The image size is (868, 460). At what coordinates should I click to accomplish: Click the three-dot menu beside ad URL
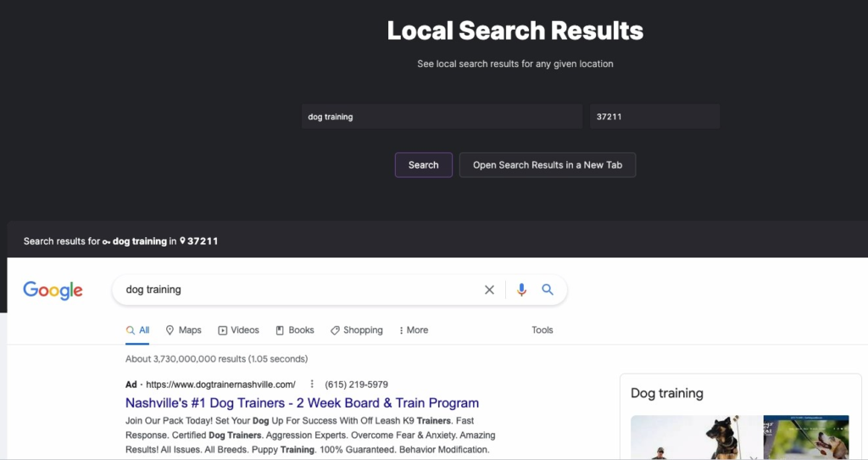312,384
